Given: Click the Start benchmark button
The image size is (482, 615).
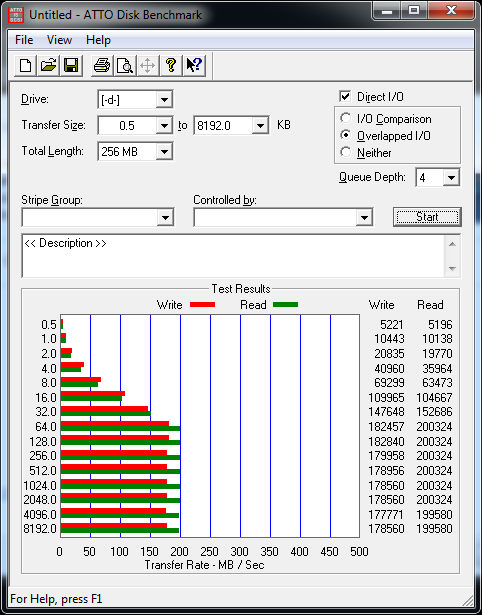Looking at the screenshot, I should tap(427, 217).
